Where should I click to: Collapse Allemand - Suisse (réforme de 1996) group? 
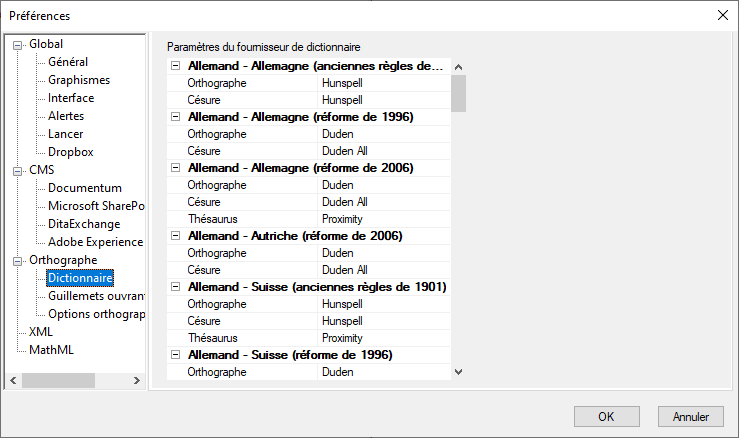pyautogui.click(x=176, y=355)
